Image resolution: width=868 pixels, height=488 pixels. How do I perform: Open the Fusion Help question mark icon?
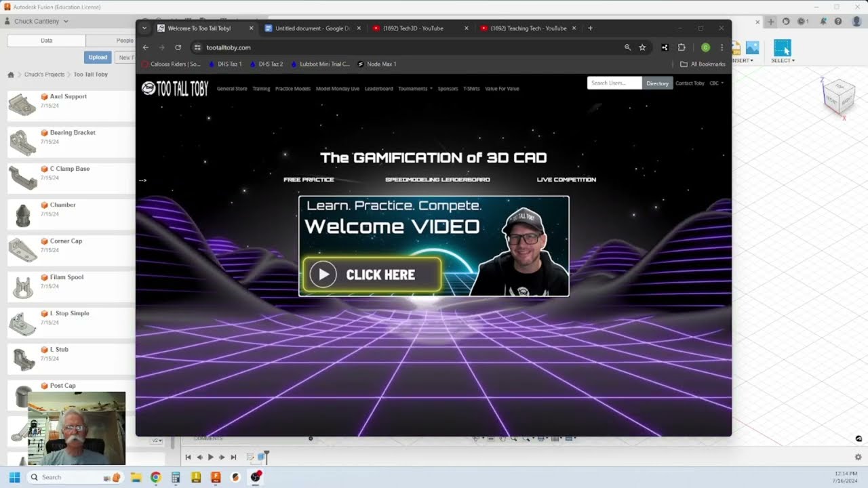pos(838,22)
